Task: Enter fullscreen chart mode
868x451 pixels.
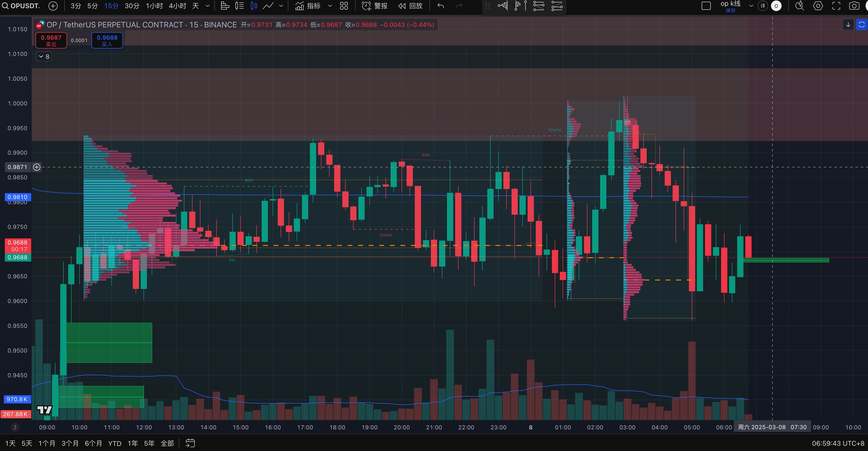Action: pyautogui.click(x=836, y=6)
